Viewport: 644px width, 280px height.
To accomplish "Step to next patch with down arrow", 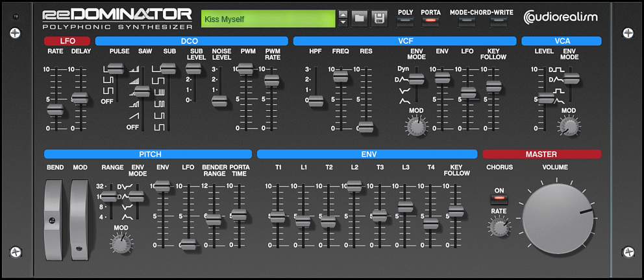I will coord(343,23).
